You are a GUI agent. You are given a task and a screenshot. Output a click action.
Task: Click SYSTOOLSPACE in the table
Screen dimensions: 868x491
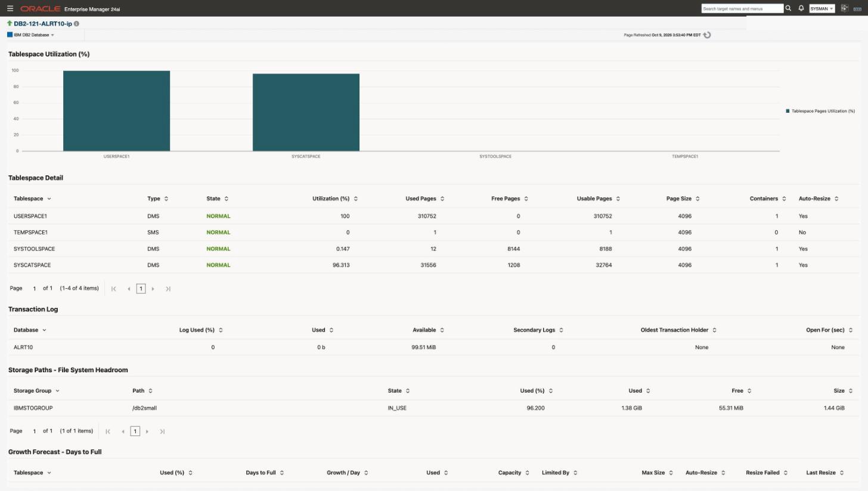[x=34, y=249]
